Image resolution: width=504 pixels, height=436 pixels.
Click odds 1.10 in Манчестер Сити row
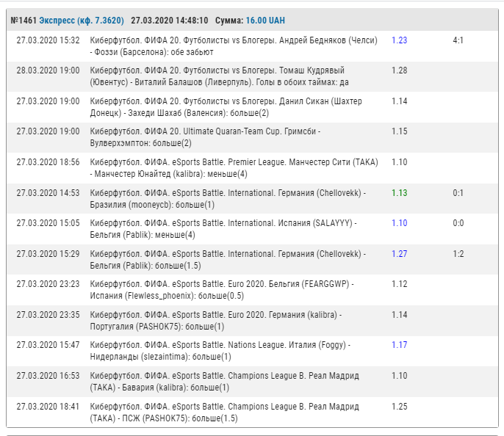399,162
